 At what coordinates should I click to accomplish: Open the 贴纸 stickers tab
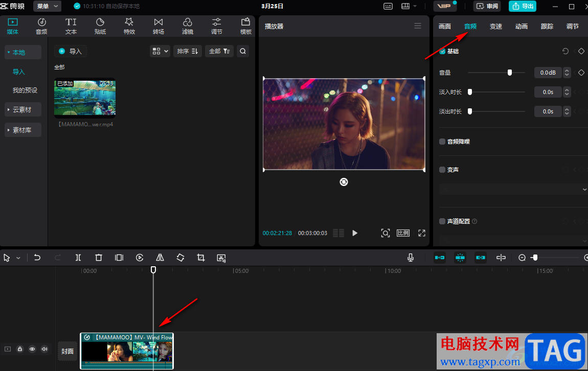(x=100, y=26)
